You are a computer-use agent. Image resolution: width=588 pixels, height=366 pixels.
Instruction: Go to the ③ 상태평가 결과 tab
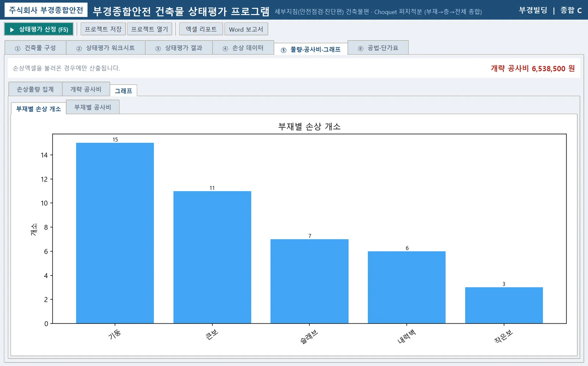pos(179,48)
